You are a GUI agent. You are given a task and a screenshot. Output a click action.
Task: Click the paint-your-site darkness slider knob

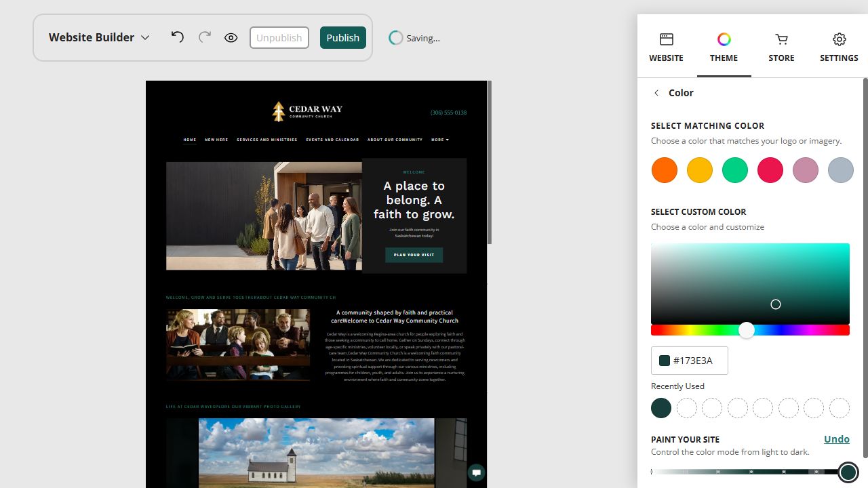pyautogui.click(x=848, y=472)
